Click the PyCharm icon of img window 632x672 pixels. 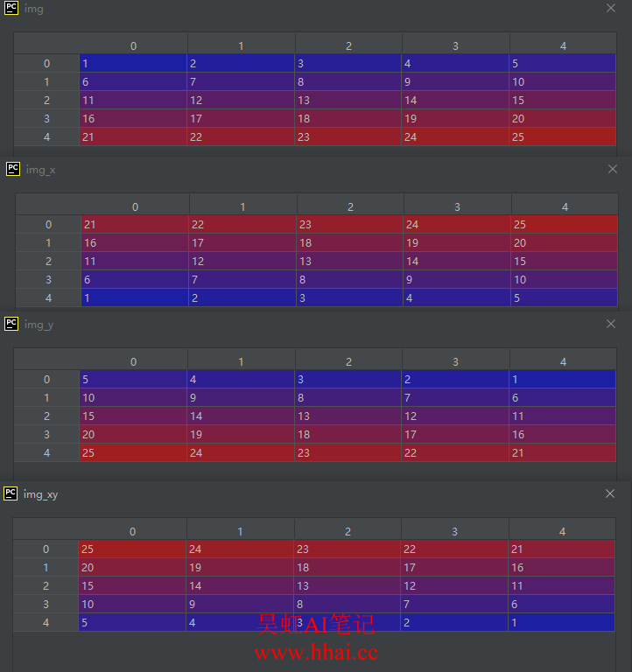coord(11,8)
